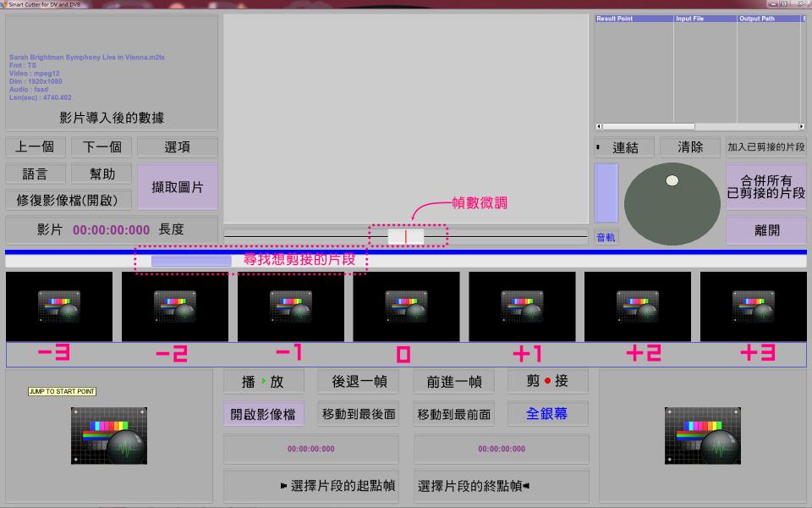Click the 音軌 audio track button
This screenshot has width=812, height=508.
(x=606, y=238)
